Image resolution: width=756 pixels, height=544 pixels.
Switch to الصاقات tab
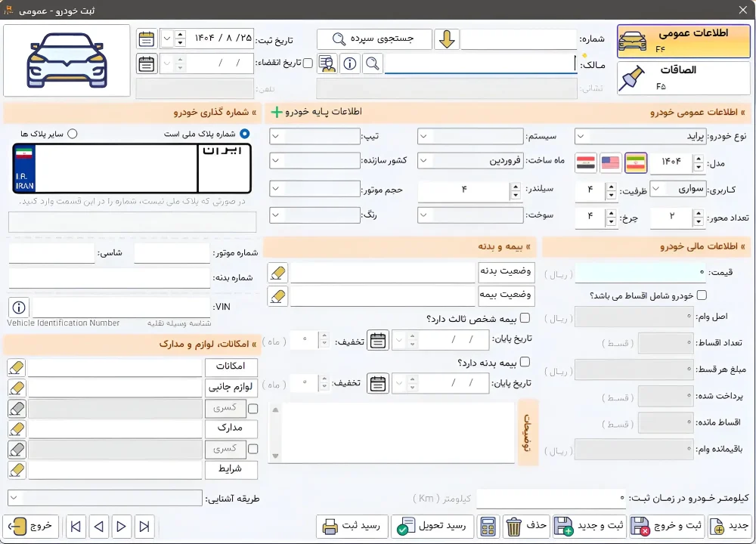point(683,78)
